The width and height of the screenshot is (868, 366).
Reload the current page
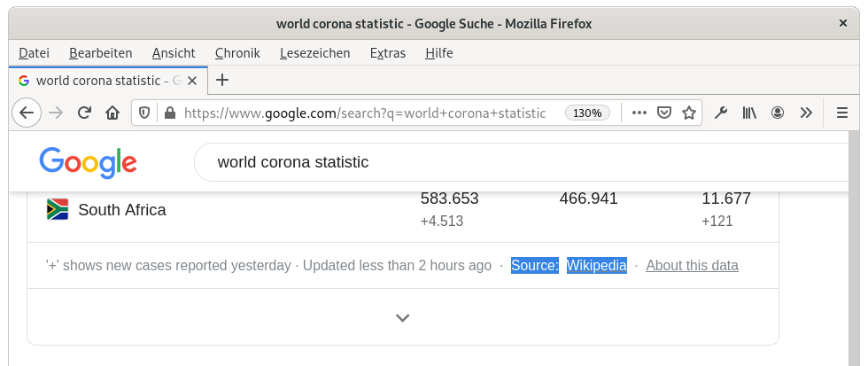[x=84, y=113]
